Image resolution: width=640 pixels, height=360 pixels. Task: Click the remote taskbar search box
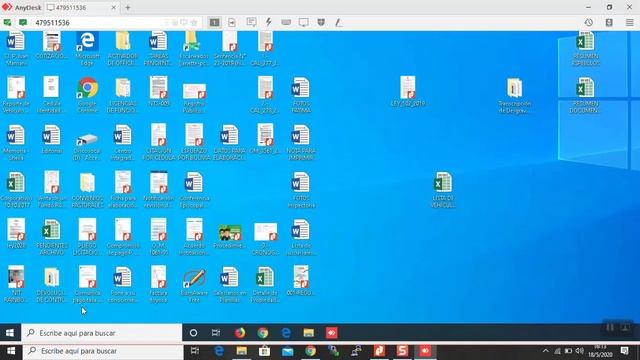102,333
